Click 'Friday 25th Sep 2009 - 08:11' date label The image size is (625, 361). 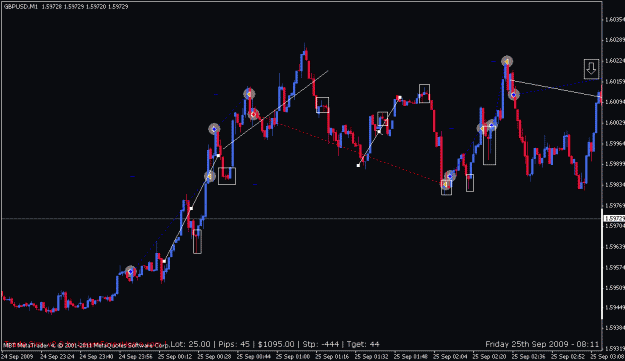(x=542, y=344)
